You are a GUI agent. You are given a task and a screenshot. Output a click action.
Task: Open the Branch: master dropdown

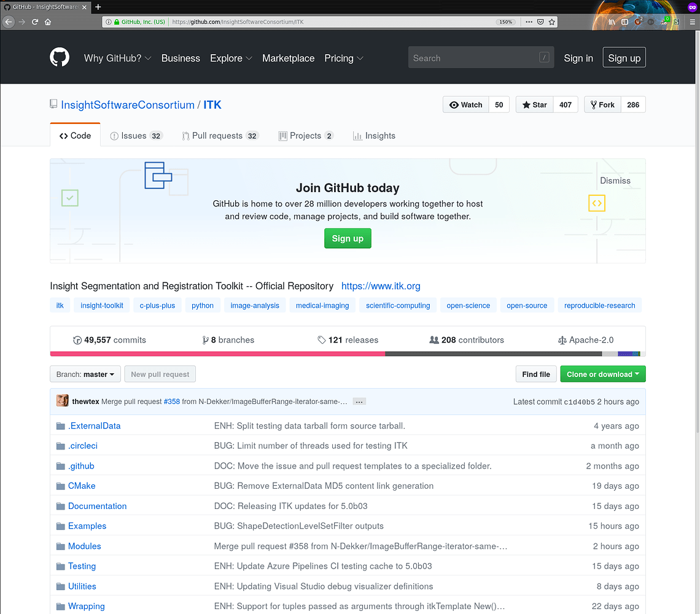pos(85,374)
